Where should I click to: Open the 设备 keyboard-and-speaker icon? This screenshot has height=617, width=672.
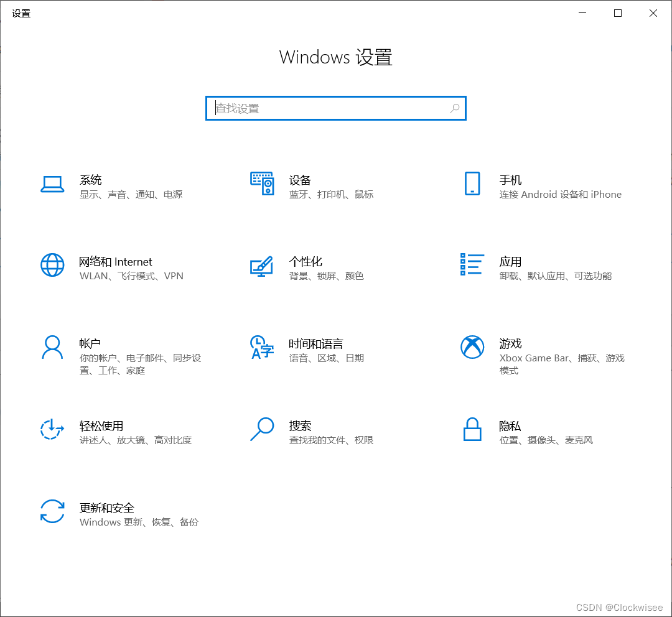(262, 183)
